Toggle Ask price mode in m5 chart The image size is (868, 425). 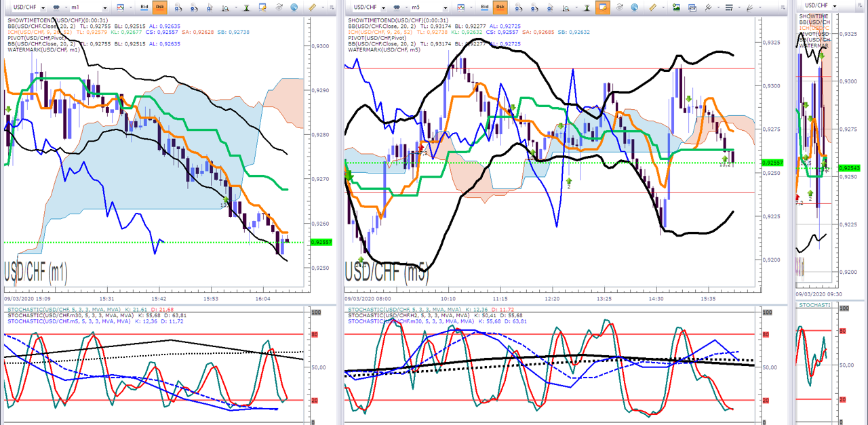500,7
